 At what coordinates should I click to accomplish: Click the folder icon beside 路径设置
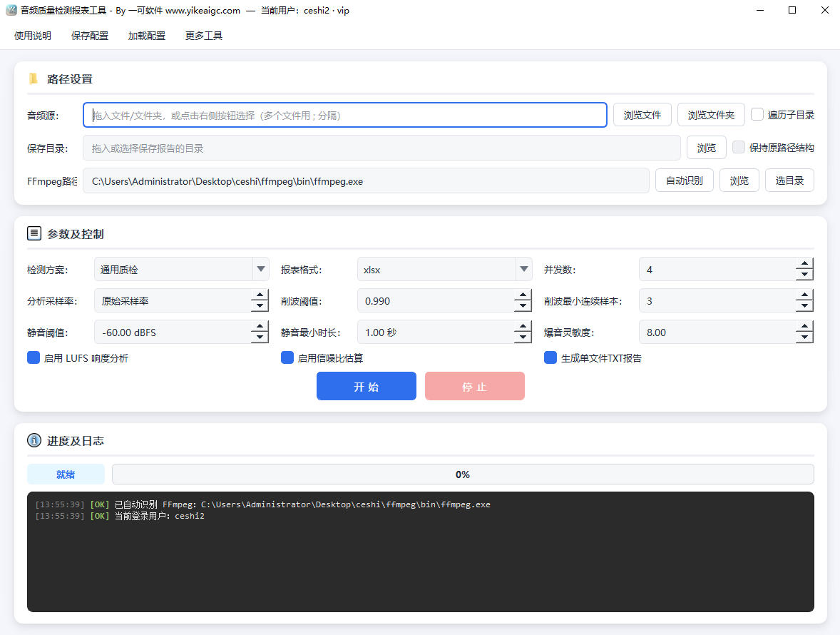34,78
